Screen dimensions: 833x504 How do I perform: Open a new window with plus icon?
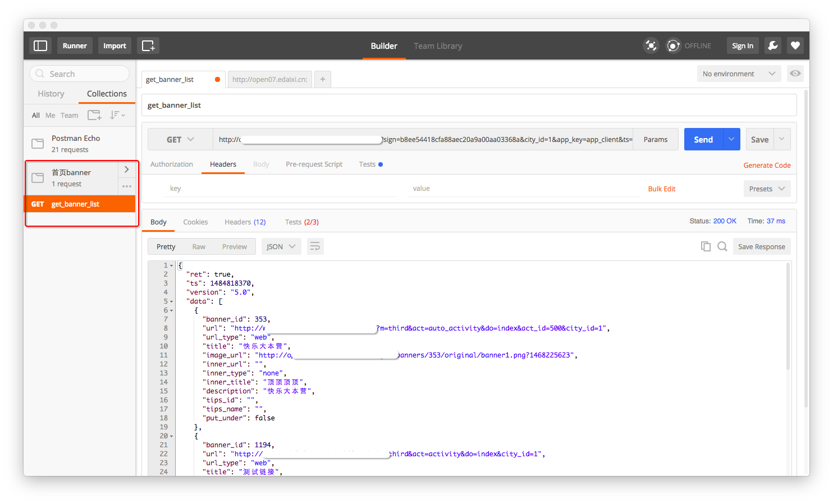coord(148,45)
